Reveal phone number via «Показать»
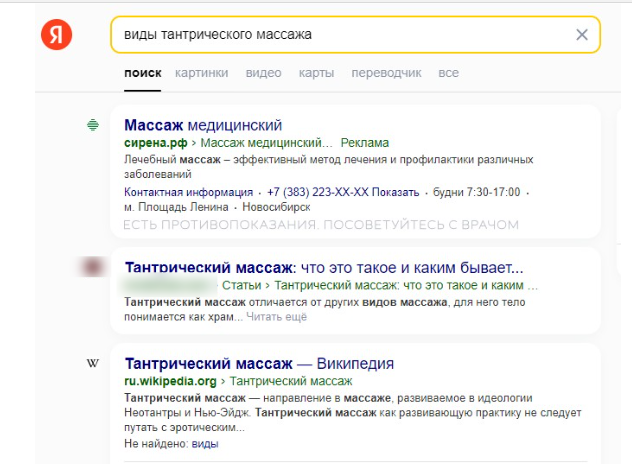 pos(401,191)
